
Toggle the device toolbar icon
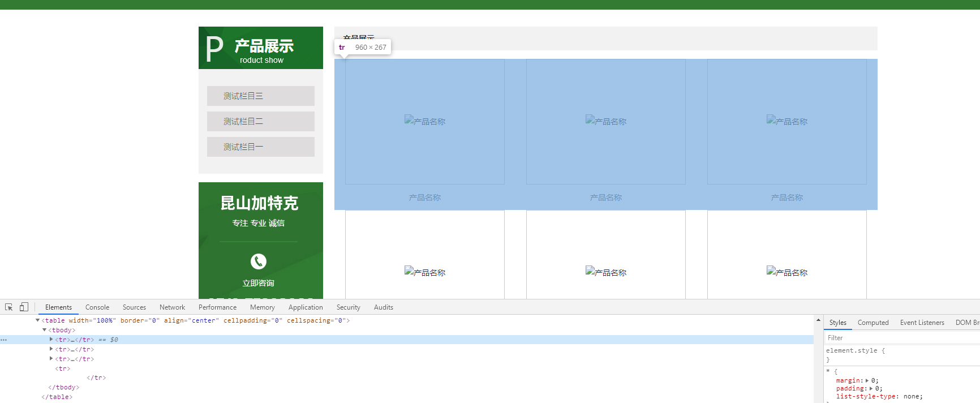pyautogui.click(x=24, y=307)
